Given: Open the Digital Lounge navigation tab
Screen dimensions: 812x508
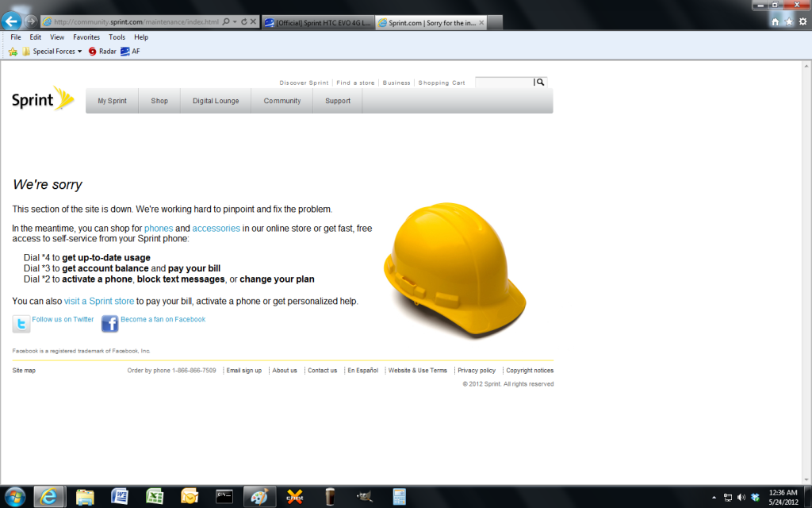Looking at the screenshot, I should coord(216,101).
